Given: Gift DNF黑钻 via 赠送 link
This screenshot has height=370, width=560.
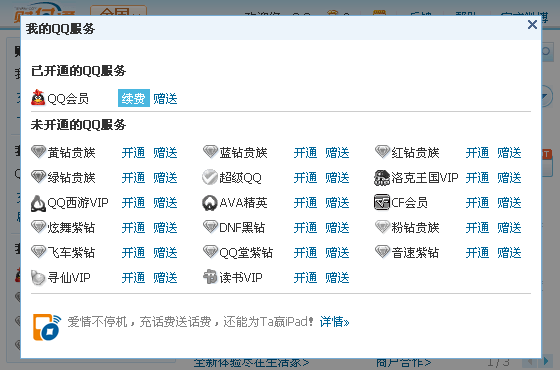Looking at the screenshot, I should coord(337,228).
